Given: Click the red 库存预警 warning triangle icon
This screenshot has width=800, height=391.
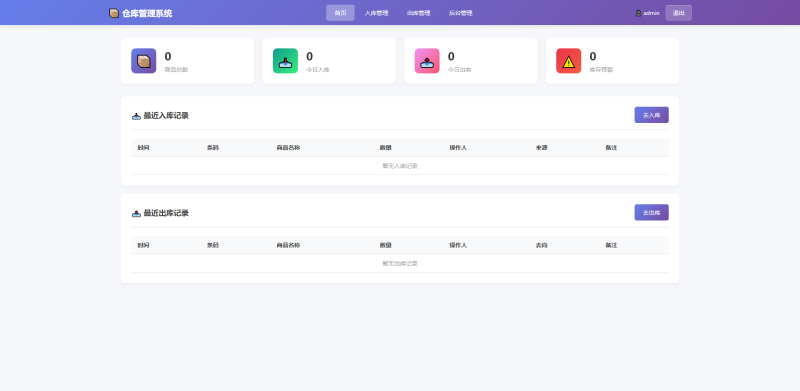Looking at the screenshot, I should point(568,61).
